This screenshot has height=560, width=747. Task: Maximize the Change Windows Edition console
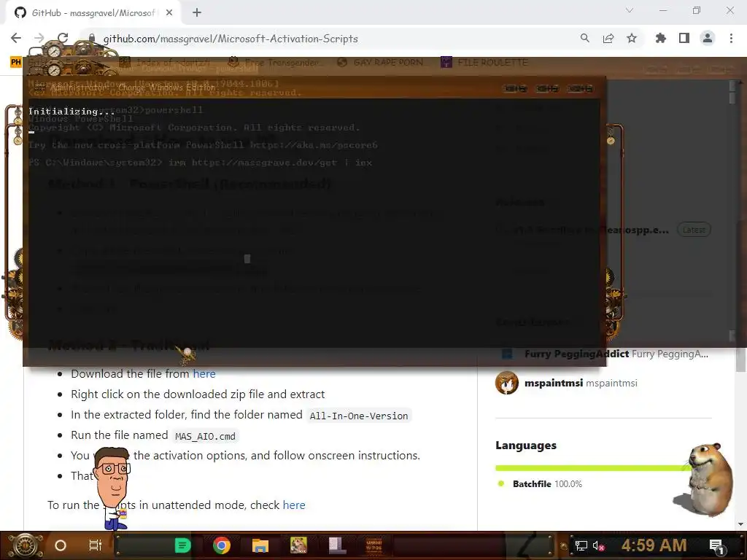(547, 88)
